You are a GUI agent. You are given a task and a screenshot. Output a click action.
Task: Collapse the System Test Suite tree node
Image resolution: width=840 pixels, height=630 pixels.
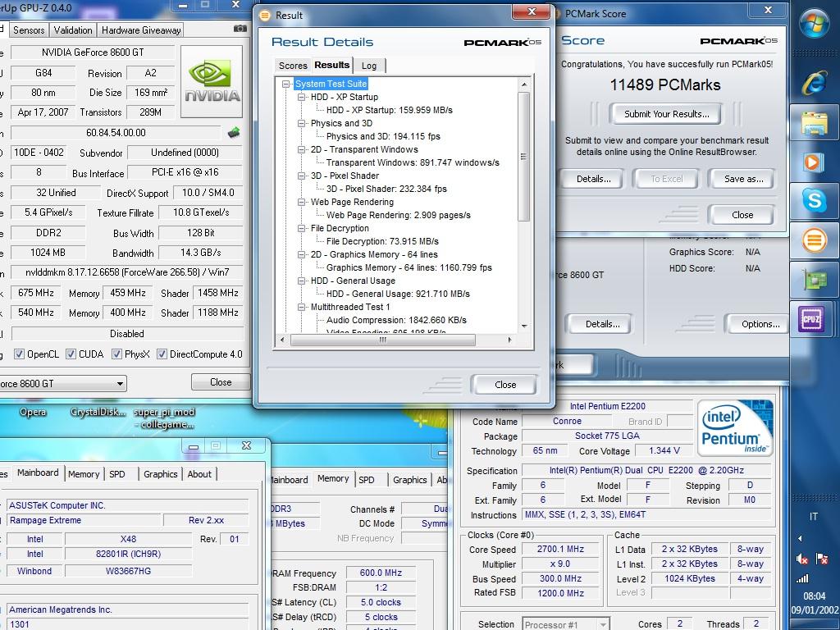point(286,84)
